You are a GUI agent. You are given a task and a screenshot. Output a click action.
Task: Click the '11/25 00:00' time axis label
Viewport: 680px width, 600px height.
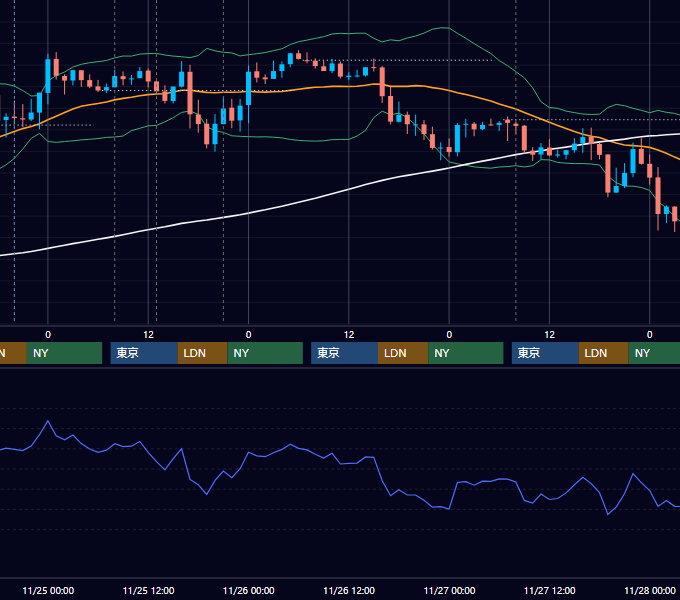tap(48, 590)
